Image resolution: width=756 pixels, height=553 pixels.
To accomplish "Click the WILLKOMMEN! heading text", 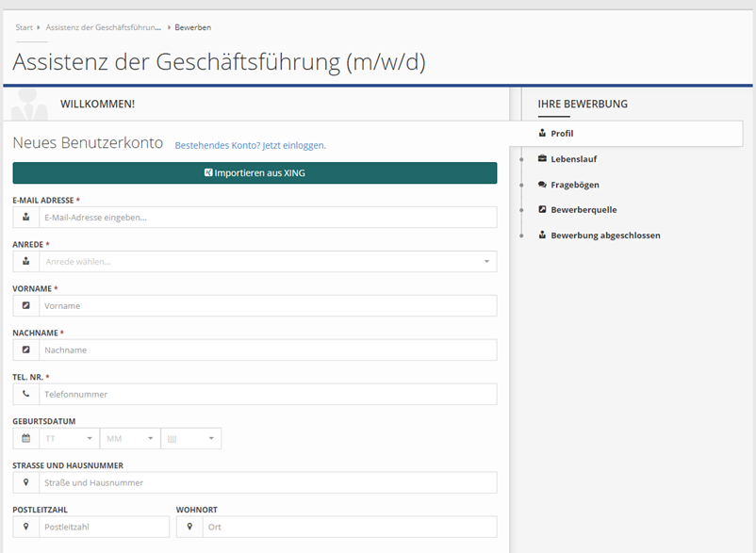I will 97,104.
